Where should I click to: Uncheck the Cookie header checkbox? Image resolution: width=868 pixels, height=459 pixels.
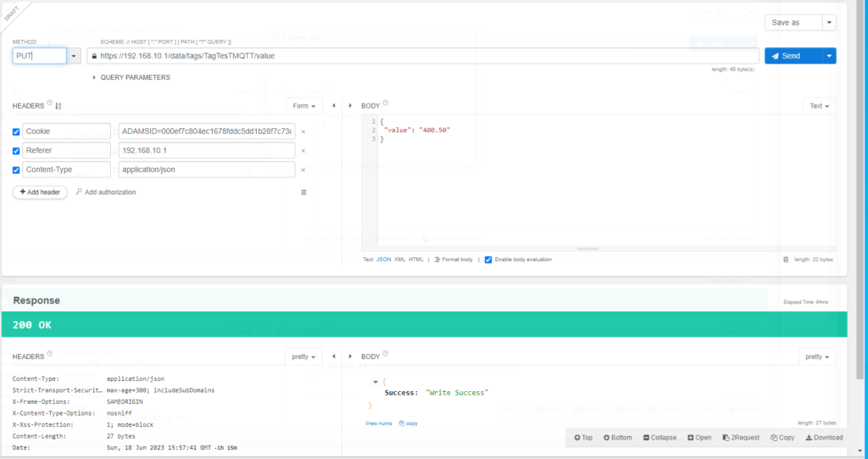tap(16, 132)
